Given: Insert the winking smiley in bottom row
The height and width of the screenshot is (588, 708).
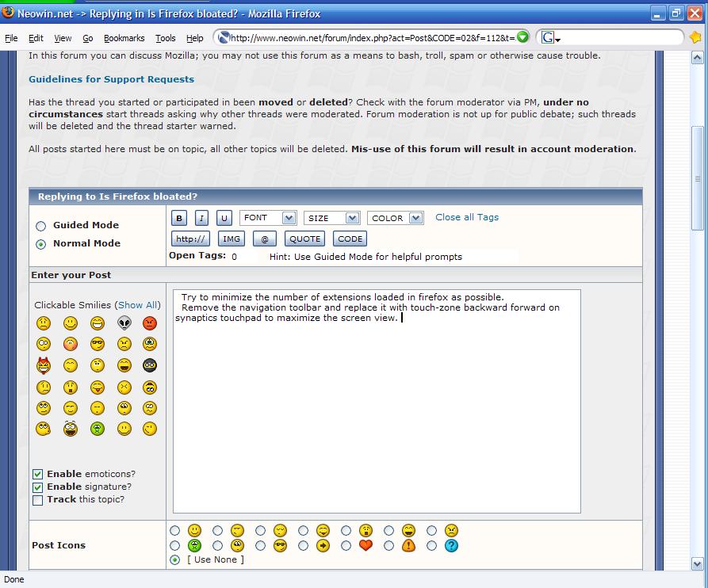Looking at the screenshot, I should [x=150, y=429].
